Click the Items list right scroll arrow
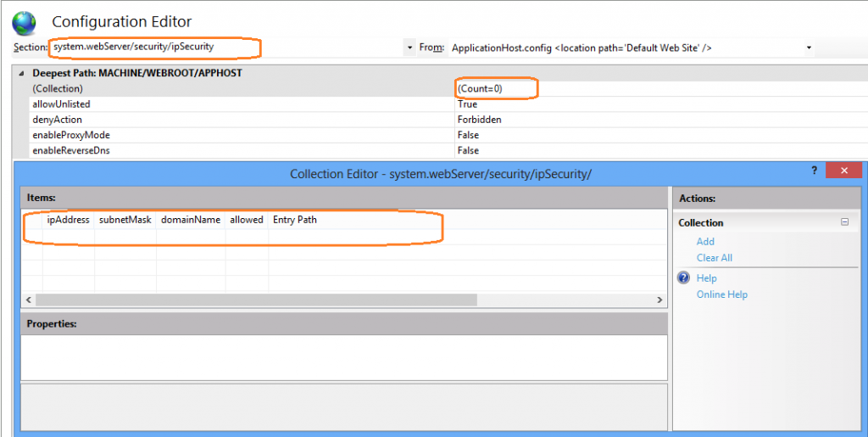The height and width of the screenshot is (437, 868). coord(659,300)
